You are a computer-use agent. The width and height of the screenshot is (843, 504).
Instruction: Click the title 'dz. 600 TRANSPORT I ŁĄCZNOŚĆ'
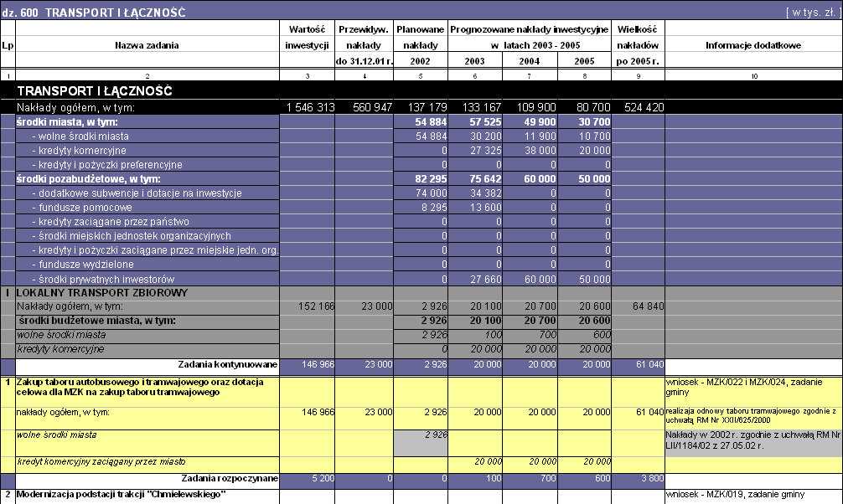coord(94,13)
